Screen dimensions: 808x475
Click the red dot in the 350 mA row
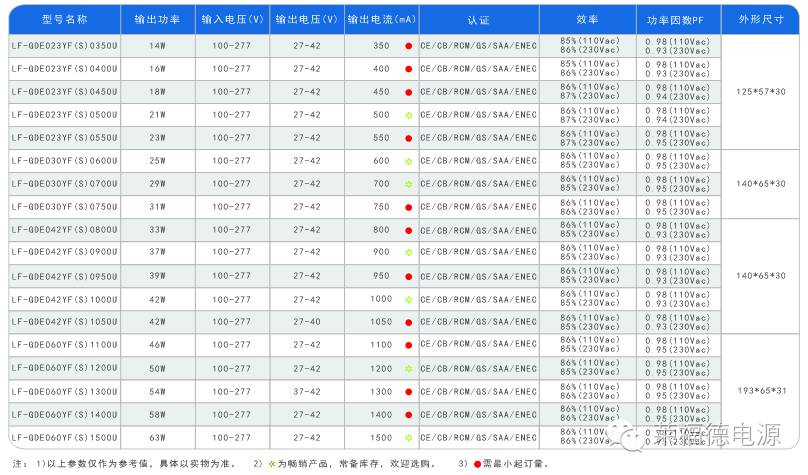(409, 46)
